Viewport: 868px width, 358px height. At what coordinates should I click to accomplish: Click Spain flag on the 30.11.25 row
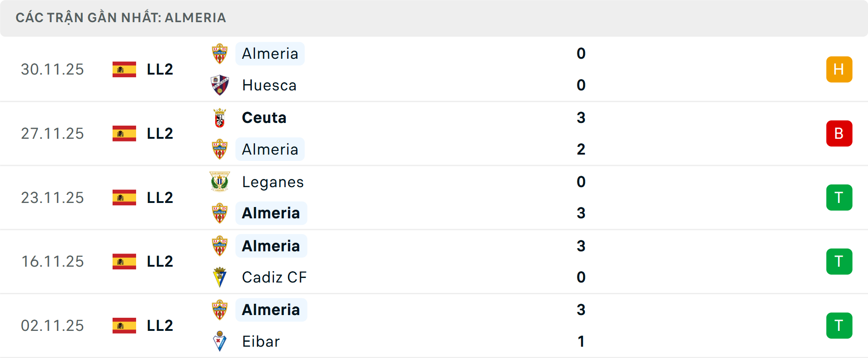tap(124, 70)
